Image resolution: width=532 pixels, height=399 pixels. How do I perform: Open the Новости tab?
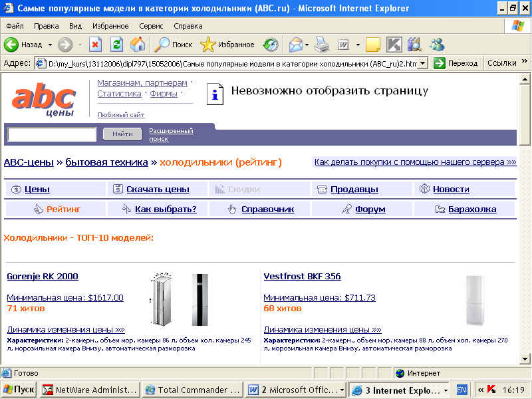click(451, 190)
